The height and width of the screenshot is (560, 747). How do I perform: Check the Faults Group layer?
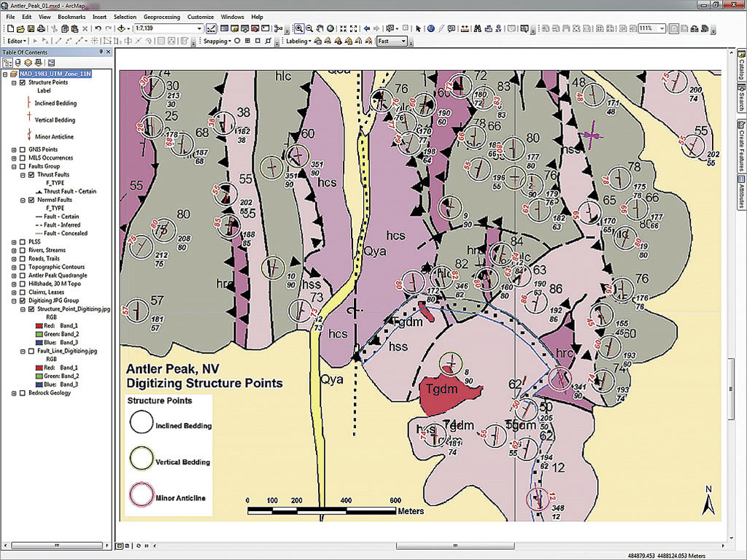23,167
